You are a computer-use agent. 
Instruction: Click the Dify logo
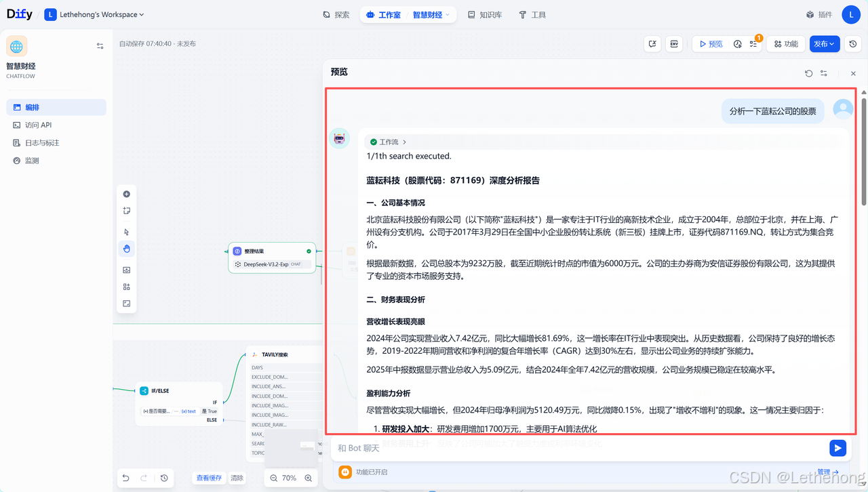pos(19,14)
